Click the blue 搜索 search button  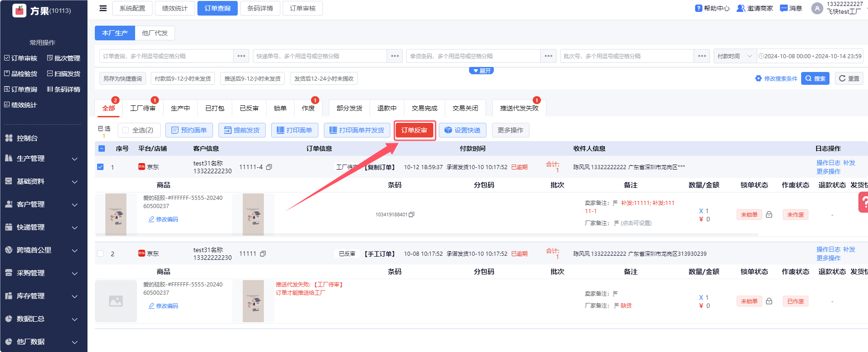point(815,78)
